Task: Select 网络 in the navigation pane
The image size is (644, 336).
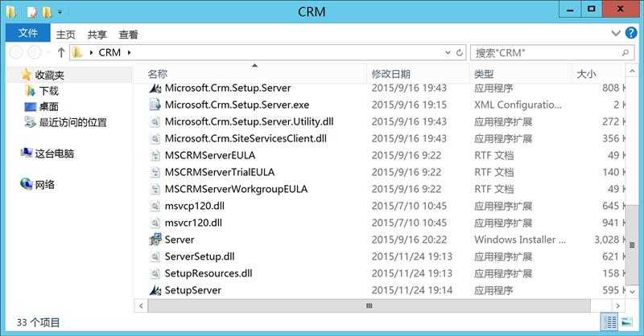Action: point(44,185)
